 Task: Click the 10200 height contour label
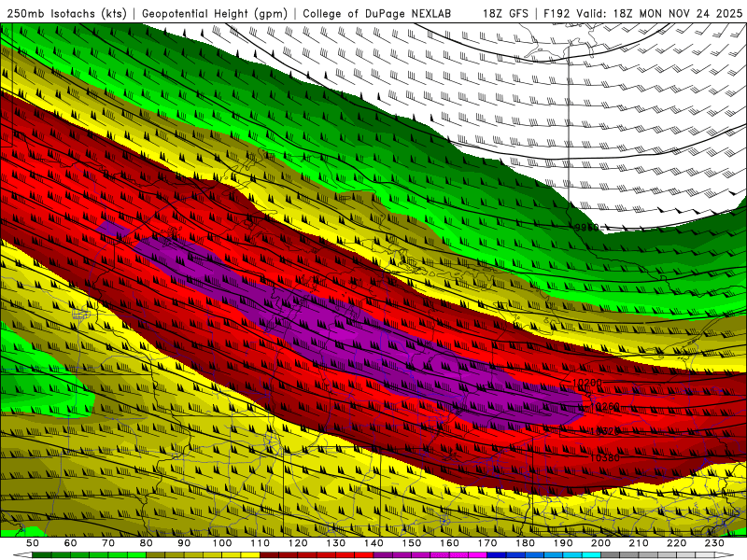(587, 383)
